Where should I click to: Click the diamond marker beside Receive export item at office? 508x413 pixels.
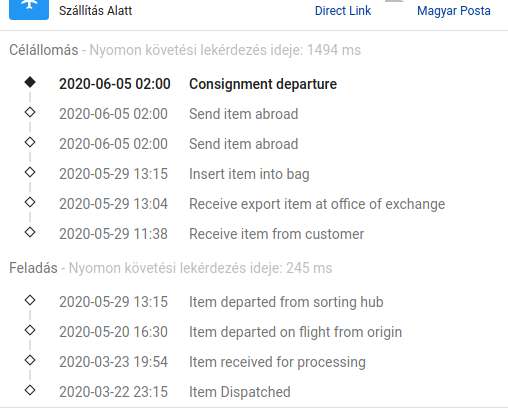click(30, 202)
